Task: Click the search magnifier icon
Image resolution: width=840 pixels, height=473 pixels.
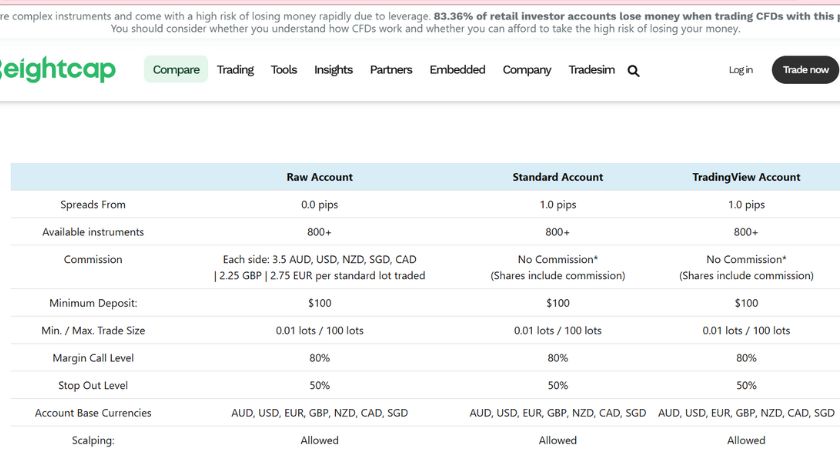Action: (633, 71)
